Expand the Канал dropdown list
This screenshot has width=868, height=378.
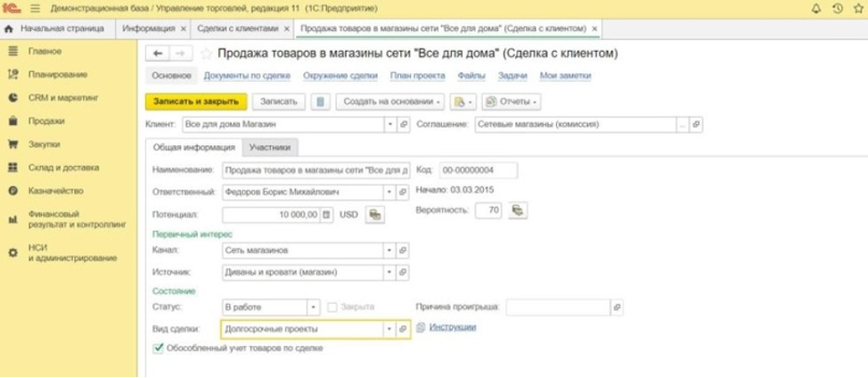coord(391,251)
